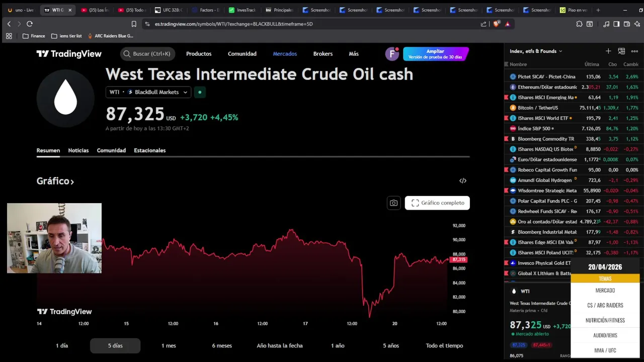Image resolution: width=644 pixels, height=362 pixels.
Task: Click the green market-open status dot
Action: [200, 92]
